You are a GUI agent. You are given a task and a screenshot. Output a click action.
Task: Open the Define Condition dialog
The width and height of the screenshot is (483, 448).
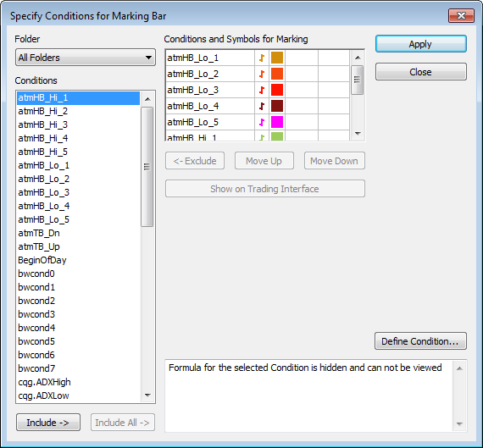(420, 341)
